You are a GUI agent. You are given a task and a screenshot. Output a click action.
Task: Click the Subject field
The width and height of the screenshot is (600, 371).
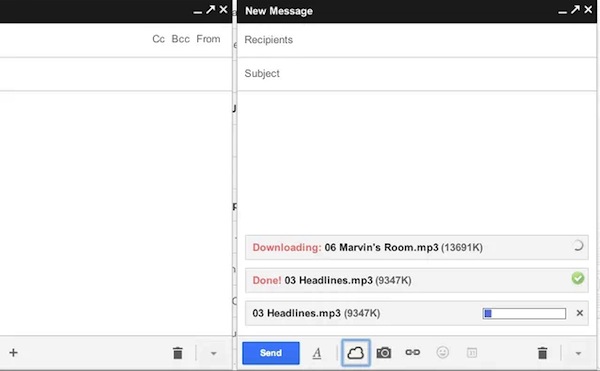tap(417, 73)
